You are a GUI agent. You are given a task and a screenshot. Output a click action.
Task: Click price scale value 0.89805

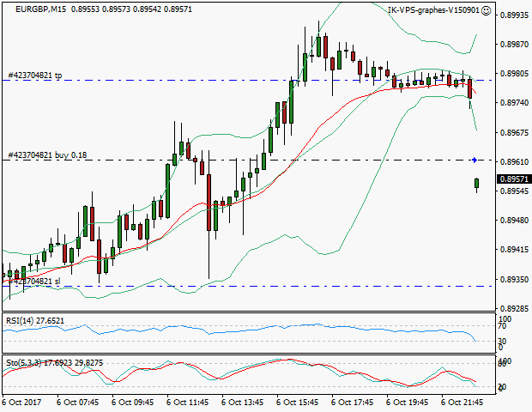point(514,73)
